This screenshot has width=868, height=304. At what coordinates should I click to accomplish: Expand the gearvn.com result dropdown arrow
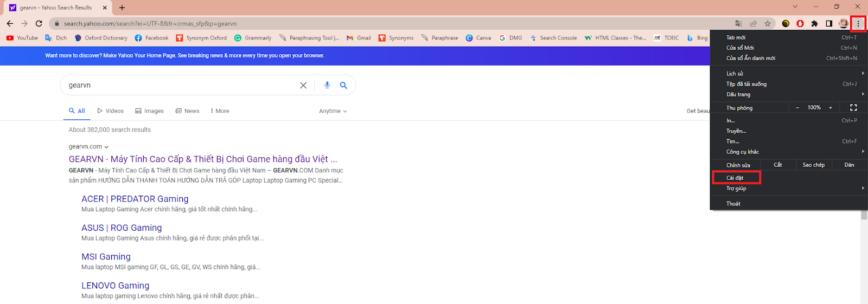(x=106, y=147)
